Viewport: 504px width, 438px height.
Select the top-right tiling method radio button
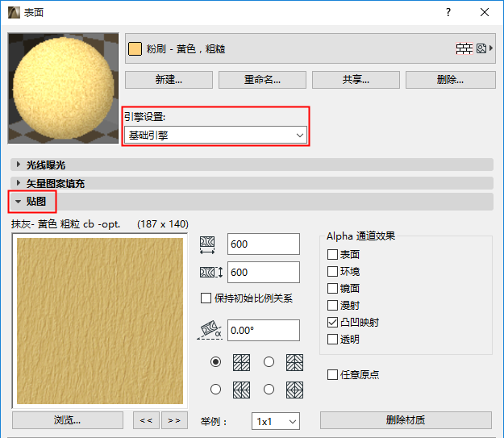point(269,362)
